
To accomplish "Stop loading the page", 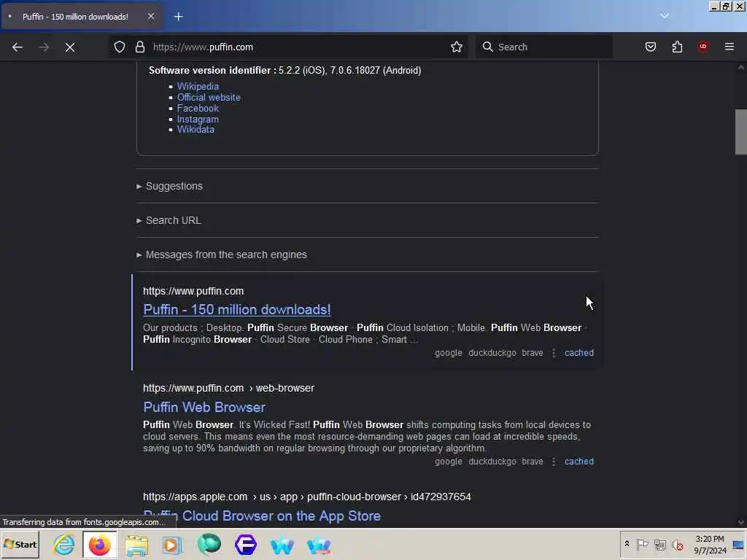I will click(70, 47).
